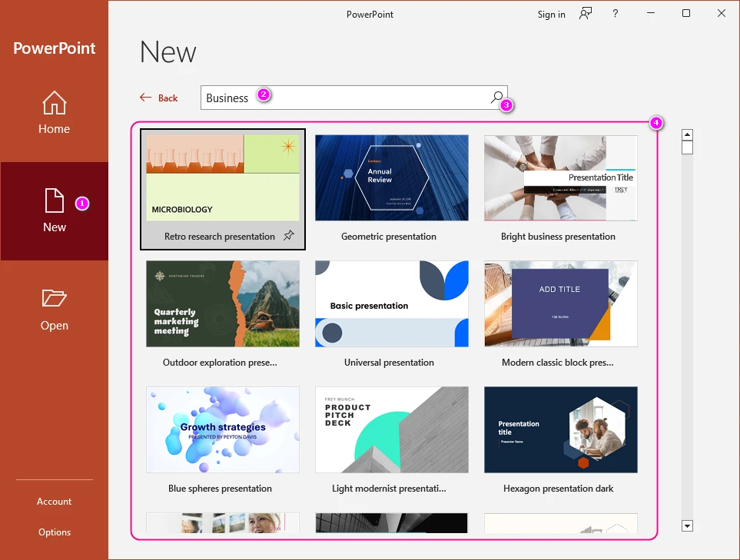Viewport: 740px width, 560px height.
Task: Pin the Retro research presentation template
Action: (287, 237)
